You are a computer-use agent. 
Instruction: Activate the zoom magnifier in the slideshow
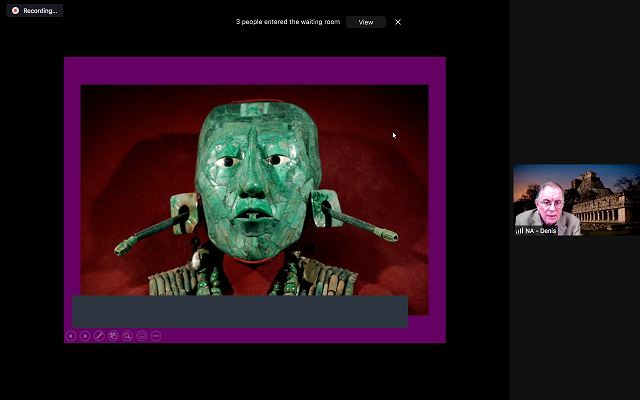(x=127, y=336)
